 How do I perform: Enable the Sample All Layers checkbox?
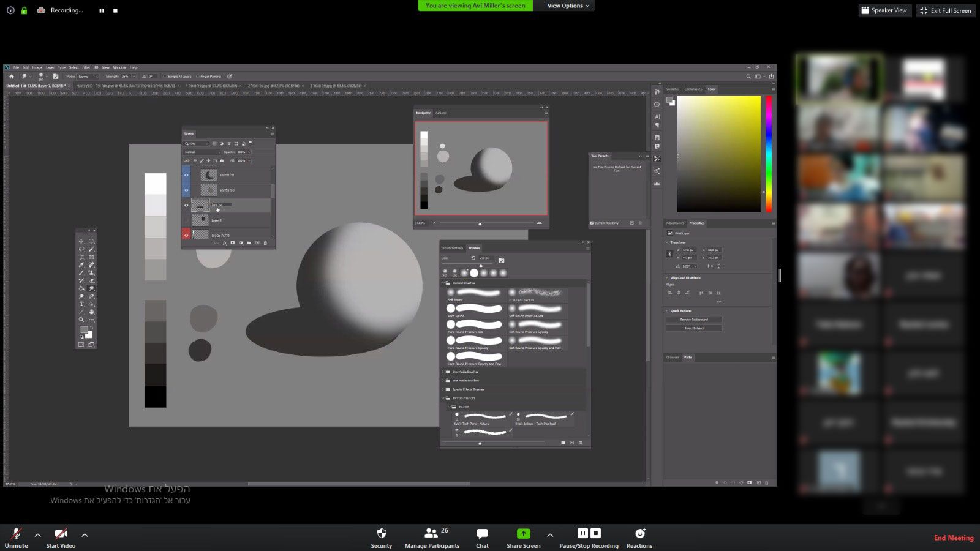165,77
